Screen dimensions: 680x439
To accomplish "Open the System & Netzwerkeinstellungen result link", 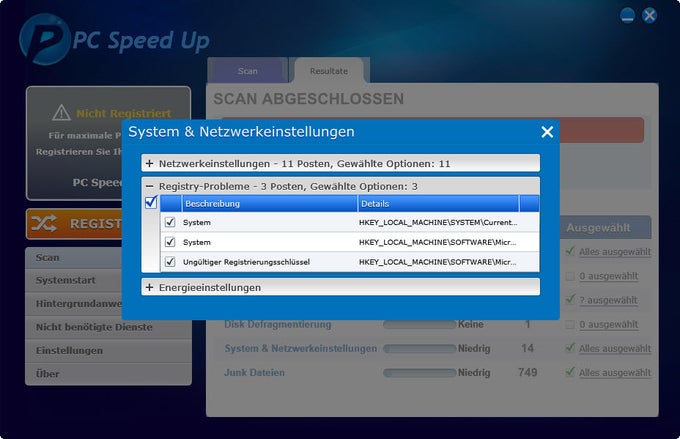I will (x=301, y=348).
